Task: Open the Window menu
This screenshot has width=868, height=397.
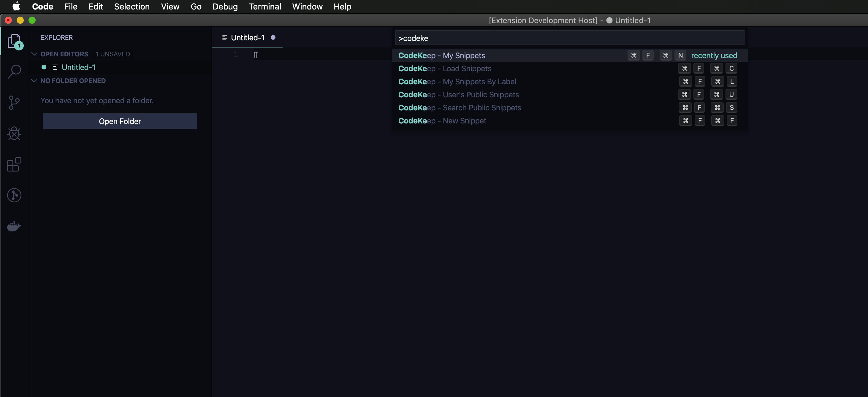Action: [x=307, y=7]
